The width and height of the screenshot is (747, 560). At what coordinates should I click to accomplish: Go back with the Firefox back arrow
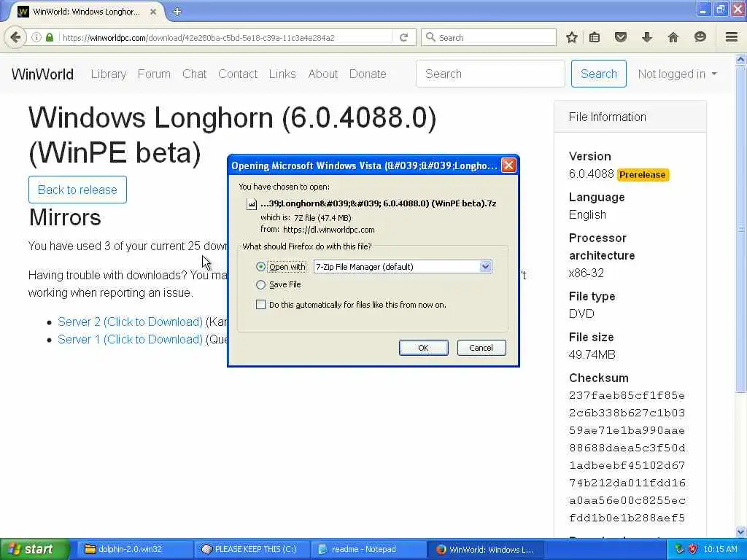pyautogui.click(x=15, y=37)
